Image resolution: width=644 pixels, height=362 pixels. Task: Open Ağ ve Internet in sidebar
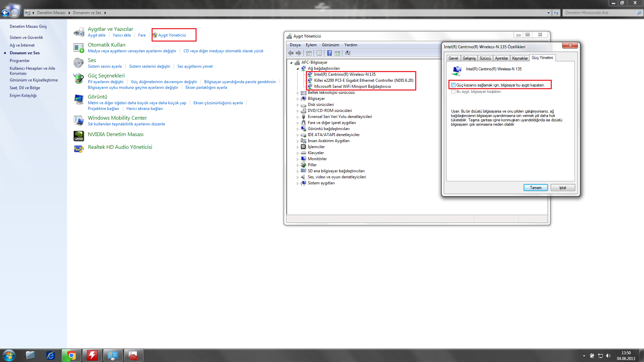[22, 45]
